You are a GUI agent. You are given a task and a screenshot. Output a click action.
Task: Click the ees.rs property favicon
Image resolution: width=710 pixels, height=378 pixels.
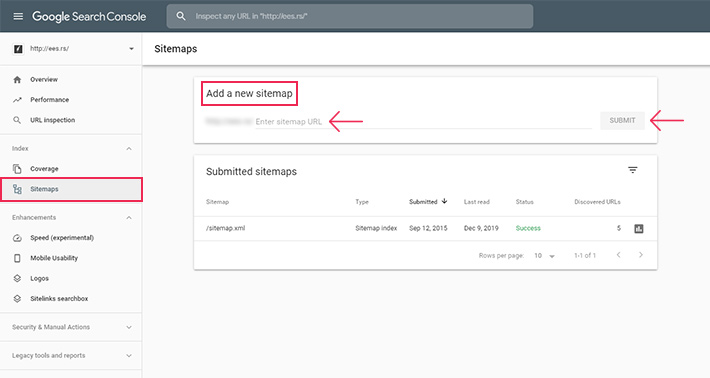(18, 49)
